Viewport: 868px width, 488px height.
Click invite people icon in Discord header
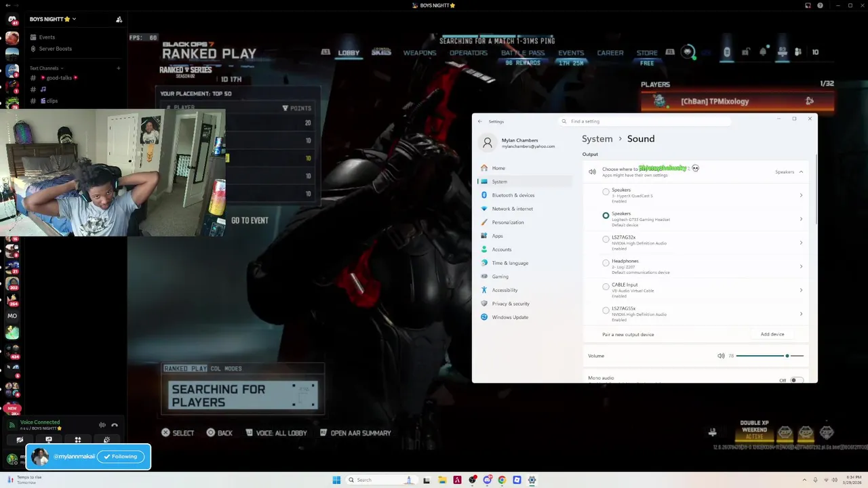(x=119, y=20)
